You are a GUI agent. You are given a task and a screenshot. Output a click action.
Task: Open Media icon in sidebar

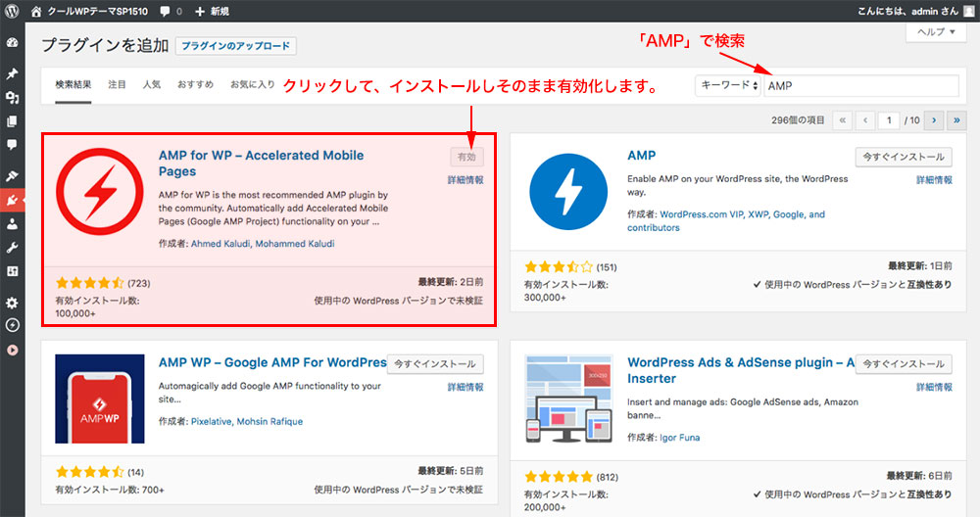(12, 97)
